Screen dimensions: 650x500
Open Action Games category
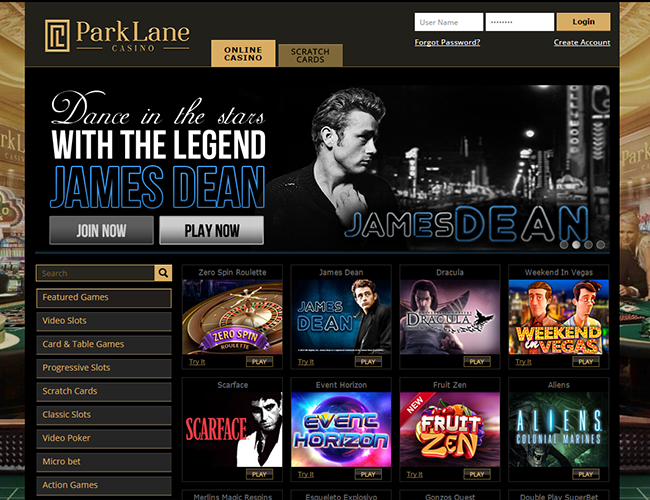104,485
